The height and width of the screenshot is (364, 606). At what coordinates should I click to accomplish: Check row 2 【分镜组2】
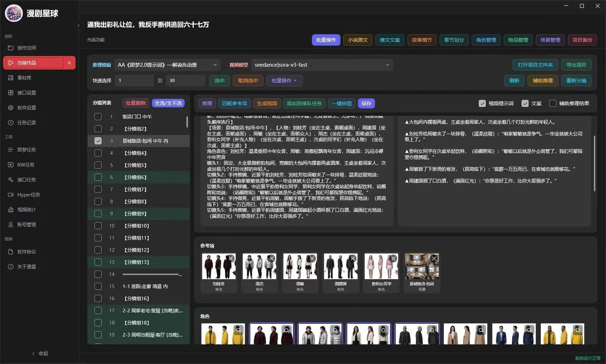click(x=98, y=129)
